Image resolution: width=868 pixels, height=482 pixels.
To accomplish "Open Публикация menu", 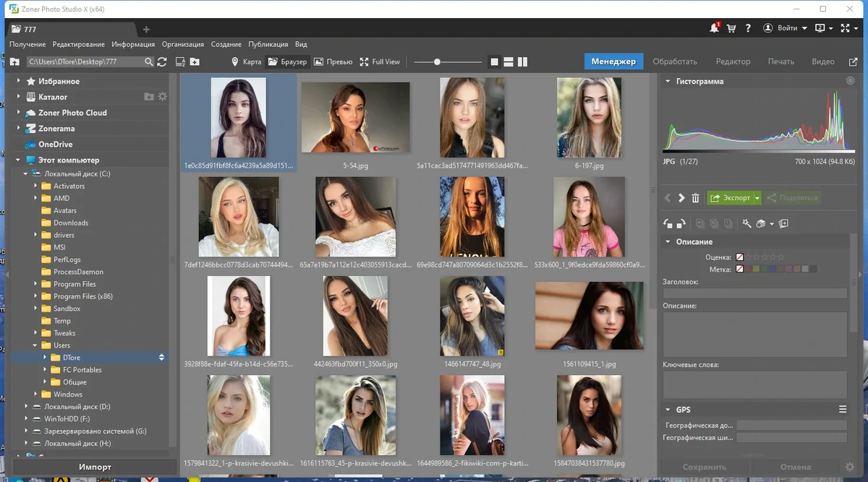I will pos(268,44).
